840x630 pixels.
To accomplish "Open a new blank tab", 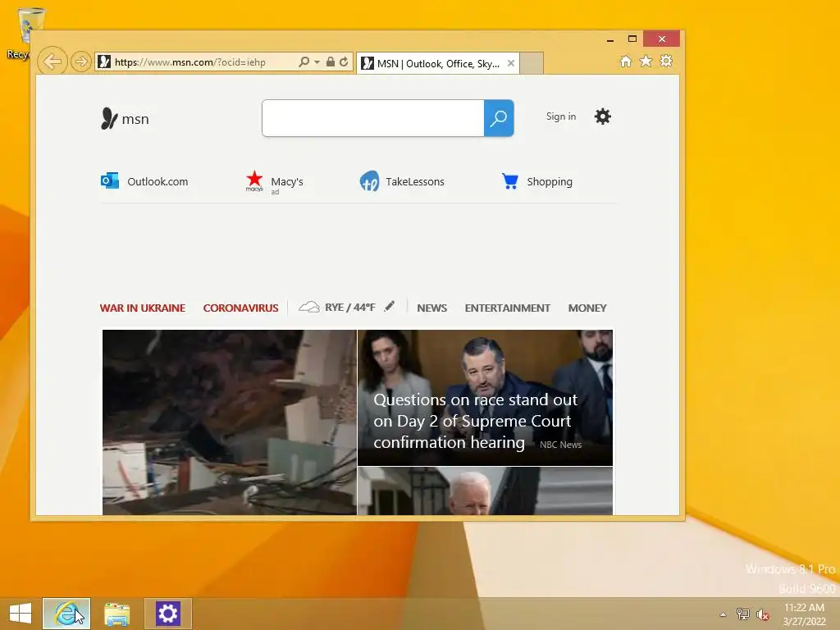I will click(532, 63).
